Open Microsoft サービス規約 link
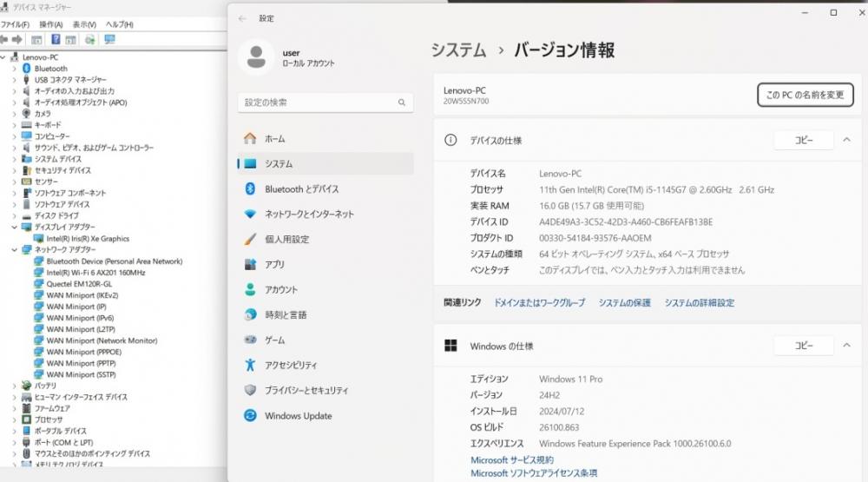Screen dimensions: 868x482 (x=512, y=459)
